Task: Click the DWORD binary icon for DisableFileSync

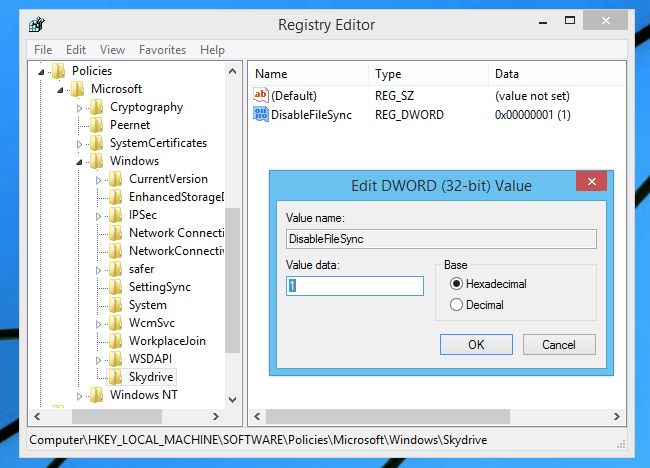Action: pyautogui.click(x=261, y=114)
